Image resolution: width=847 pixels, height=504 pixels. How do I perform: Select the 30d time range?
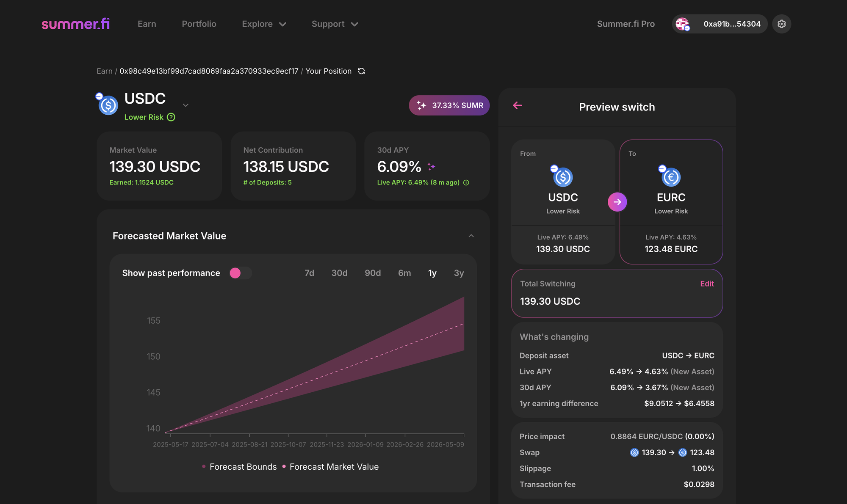tap(339, 273)
